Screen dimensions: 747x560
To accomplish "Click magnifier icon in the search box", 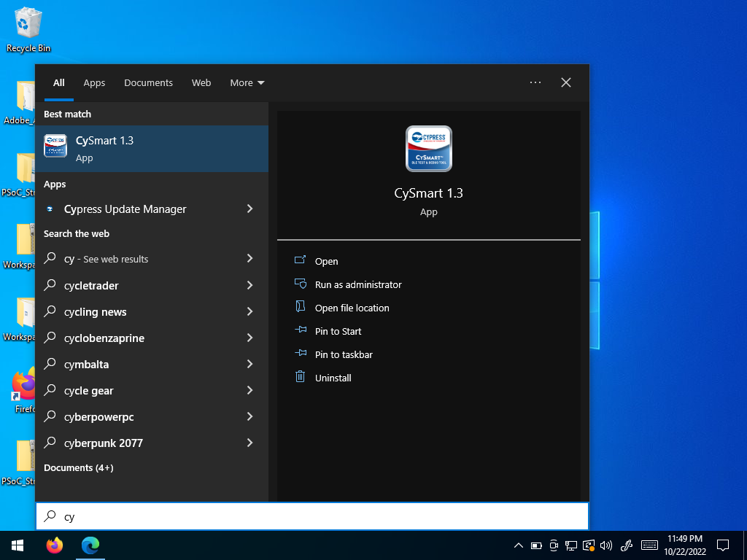I will (x=50, y=516).
